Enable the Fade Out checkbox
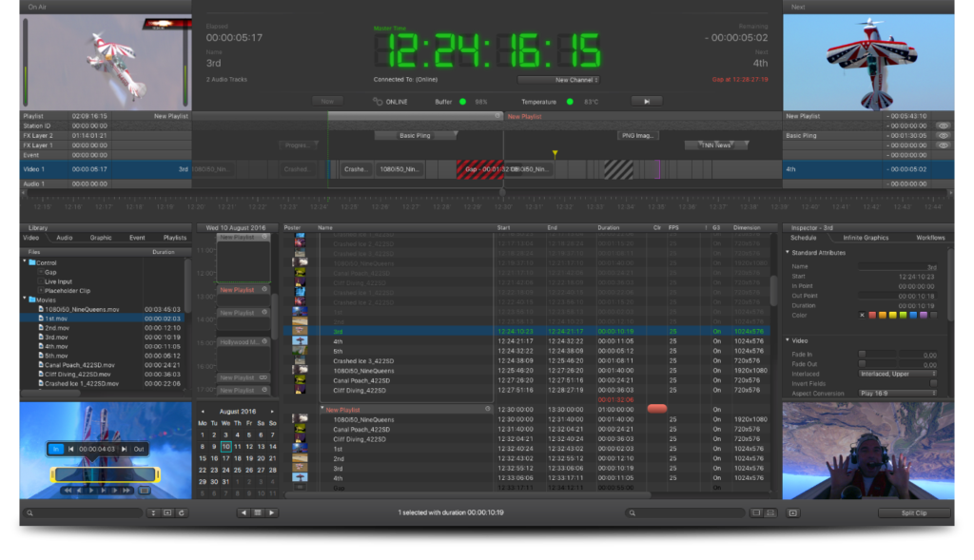The image size is (974, 560). [x=862, y=364]
